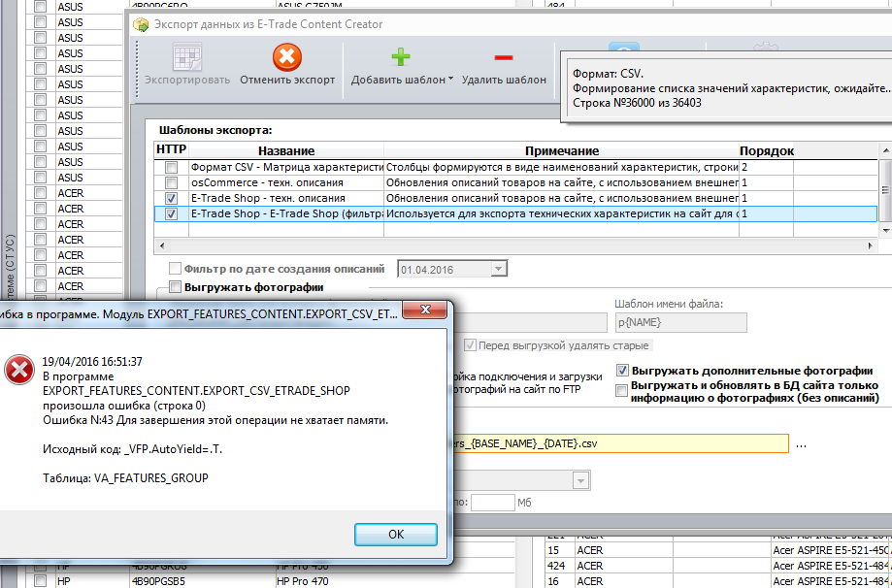Screen dimensions: 892x588
Task: Sort by the Название column header
Action: click(x=286, y=150)
